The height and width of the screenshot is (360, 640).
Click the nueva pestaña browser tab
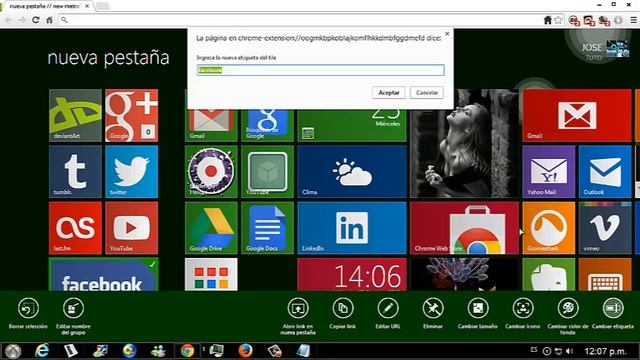[x=47, y=6]
